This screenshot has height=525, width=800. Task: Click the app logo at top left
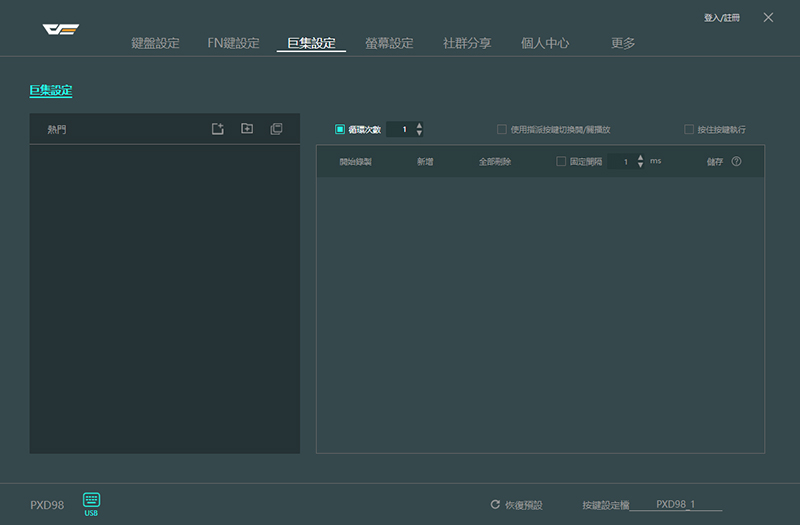tap(61, 30)
